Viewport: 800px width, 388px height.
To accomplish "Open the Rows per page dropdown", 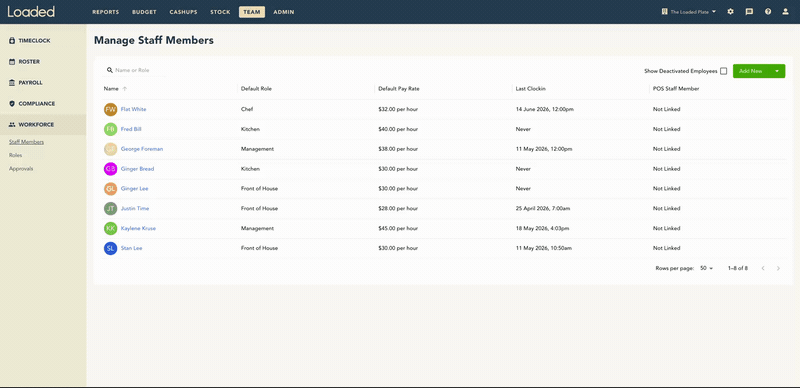I will [x=707, y=268].
